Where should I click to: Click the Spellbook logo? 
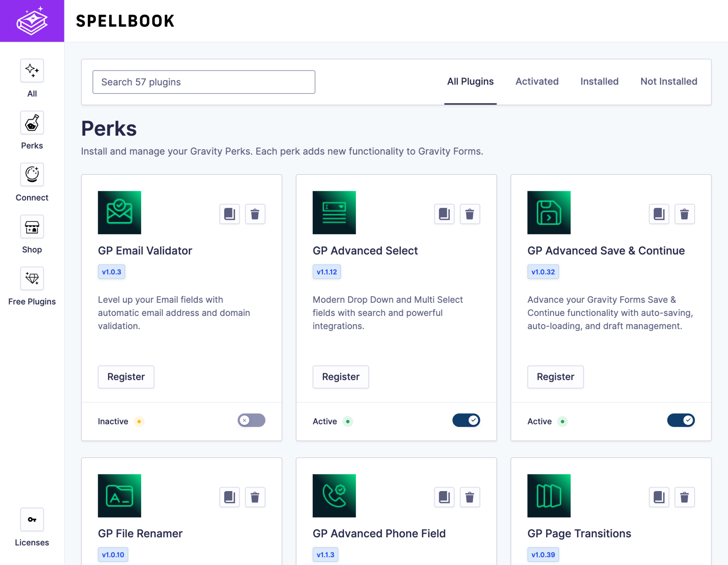[32, 20]
